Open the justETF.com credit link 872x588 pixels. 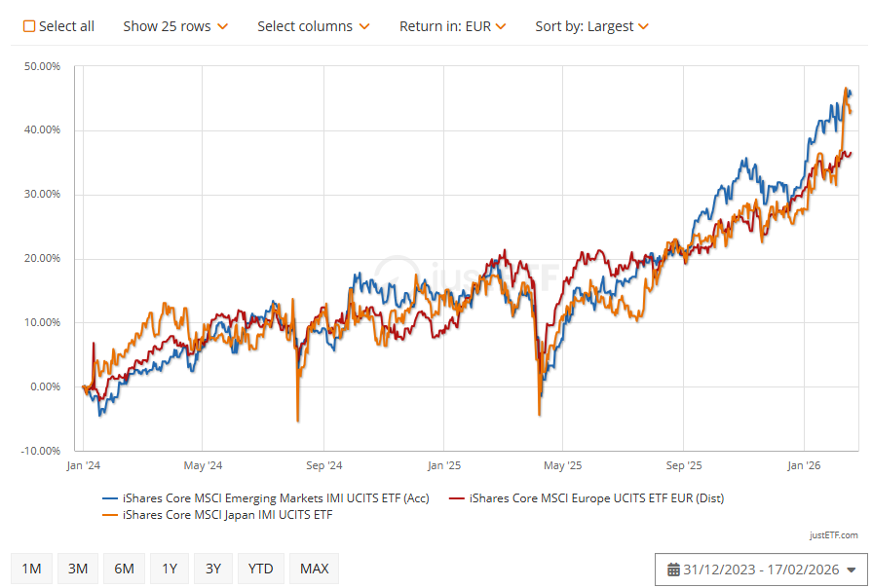(x=833, y=535)
